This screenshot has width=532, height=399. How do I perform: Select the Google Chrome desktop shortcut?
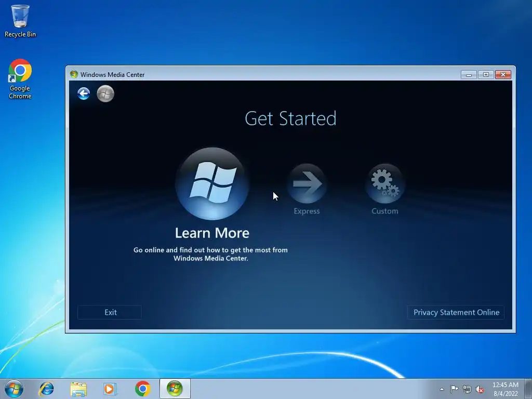tap(20, 79)
